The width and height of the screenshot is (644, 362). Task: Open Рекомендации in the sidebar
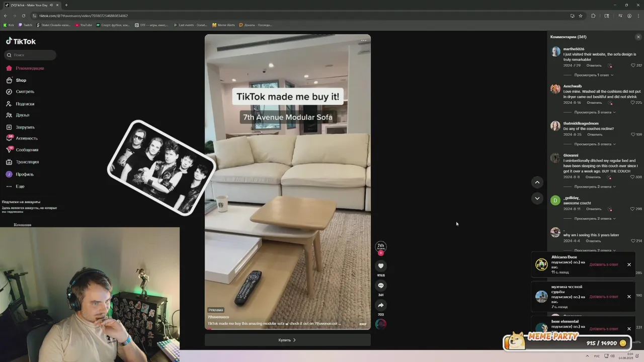click(x=25, y=68)
